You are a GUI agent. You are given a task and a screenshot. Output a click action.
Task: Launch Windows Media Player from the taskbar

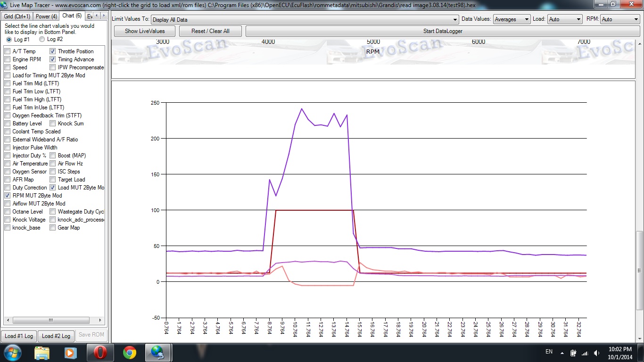(x=71, y=352)
